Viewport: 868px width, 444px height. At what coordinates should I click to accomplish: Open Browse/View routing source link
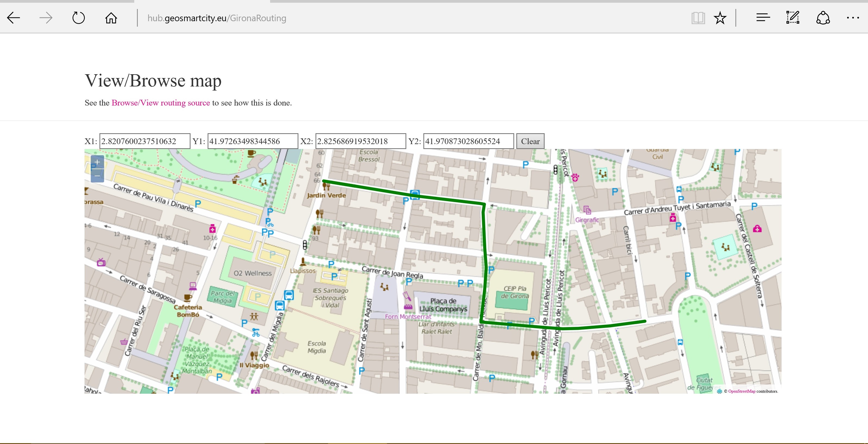pos(160,103)
